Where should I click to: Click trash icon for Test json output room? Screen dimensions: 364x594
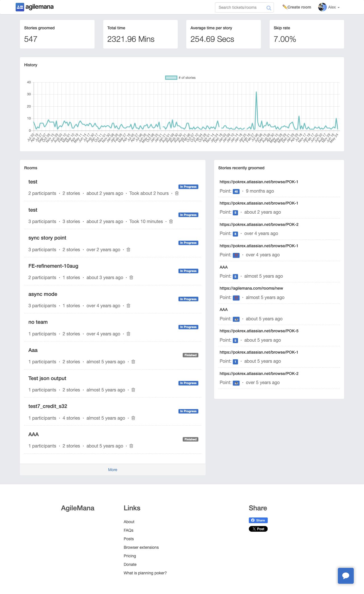(x=133, y=390)
